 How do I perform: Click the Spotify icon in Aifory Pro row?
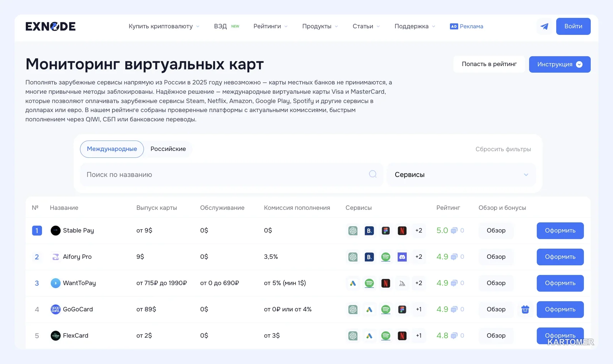pos(386,257)
